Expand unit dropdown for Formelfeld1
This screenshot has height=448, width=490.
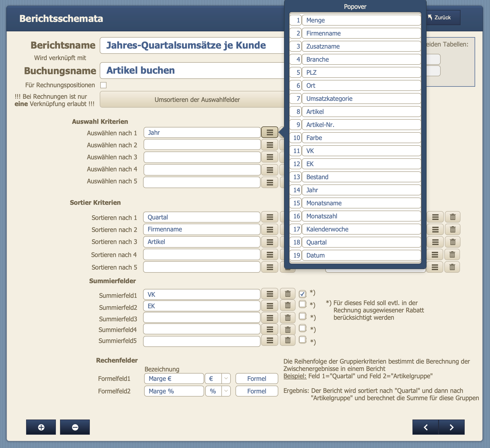226,379
